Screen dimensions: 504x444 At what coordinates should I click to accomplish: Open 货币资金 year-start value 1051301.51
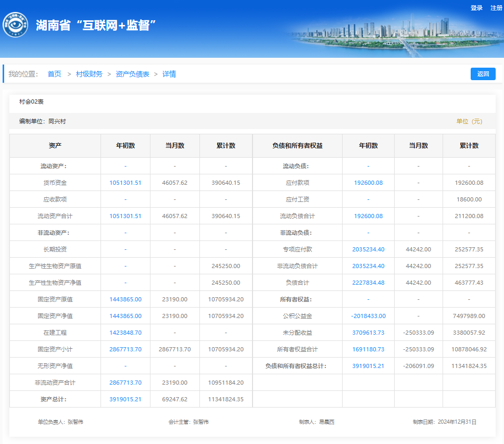(125, 183)
